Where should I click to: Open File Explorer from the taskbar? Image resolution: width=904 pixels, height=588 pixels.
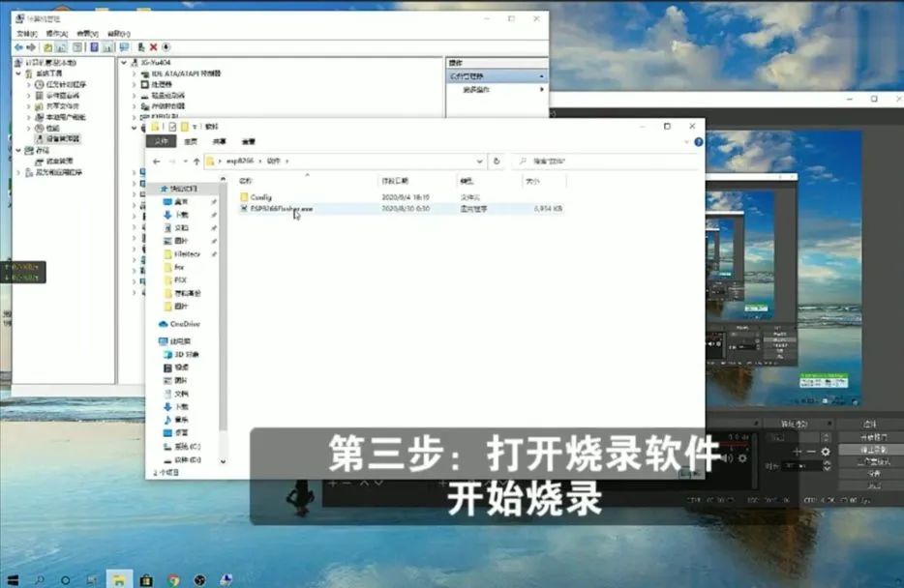click(x=119, y=580)
